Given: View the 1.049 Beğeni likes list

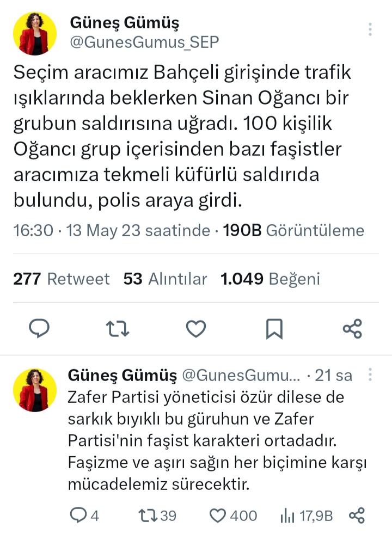Looking at the screenshot, I should coord(270,279).
